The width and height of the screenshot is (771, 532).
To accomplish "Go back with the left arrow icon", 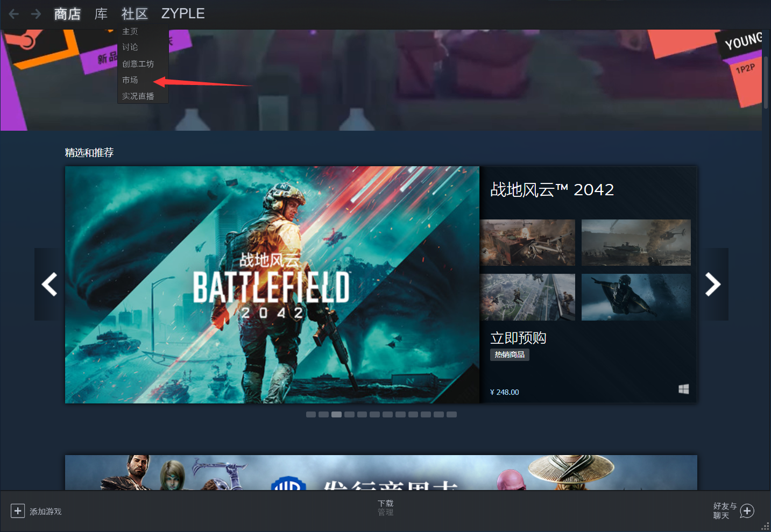I will [14, 14].
